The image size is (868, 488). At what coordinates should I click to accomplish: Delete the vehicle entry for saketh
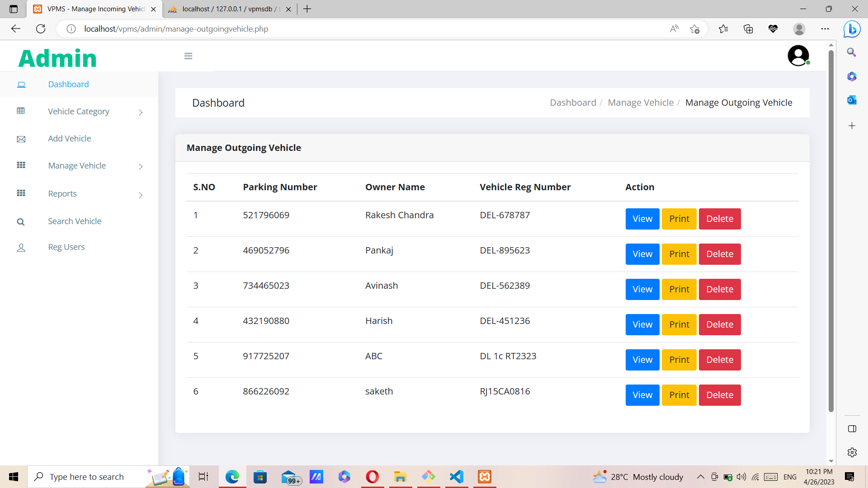click(x=720, y=395)
